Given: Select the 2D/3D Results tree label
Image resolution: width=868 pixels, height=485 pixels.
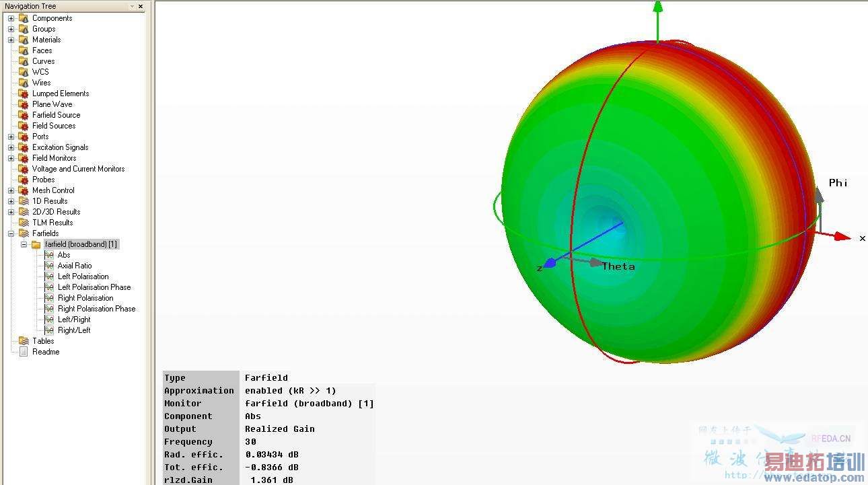Looking at the screenshot, I should click(x=57, y=212).
